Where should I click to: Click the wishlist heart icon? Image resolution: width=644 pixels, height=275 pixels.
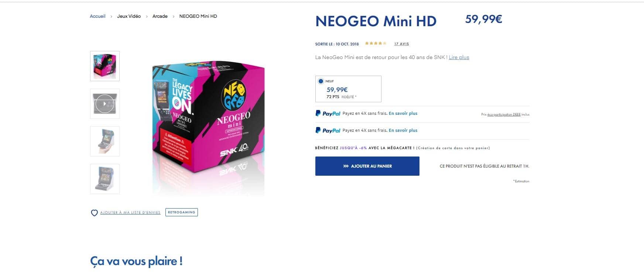coord(94,213)
